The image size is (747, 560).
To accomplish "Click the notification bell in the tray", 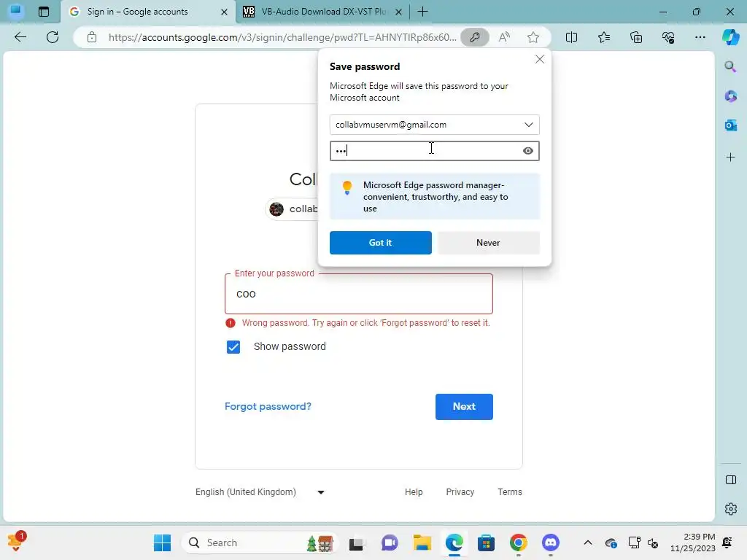I will pos(727,542).
